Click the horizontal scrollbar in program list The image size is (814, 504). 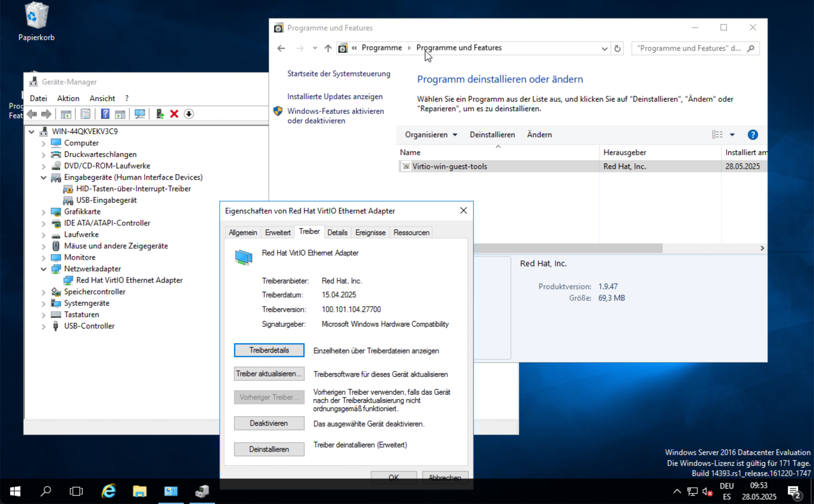coord(567,248)
